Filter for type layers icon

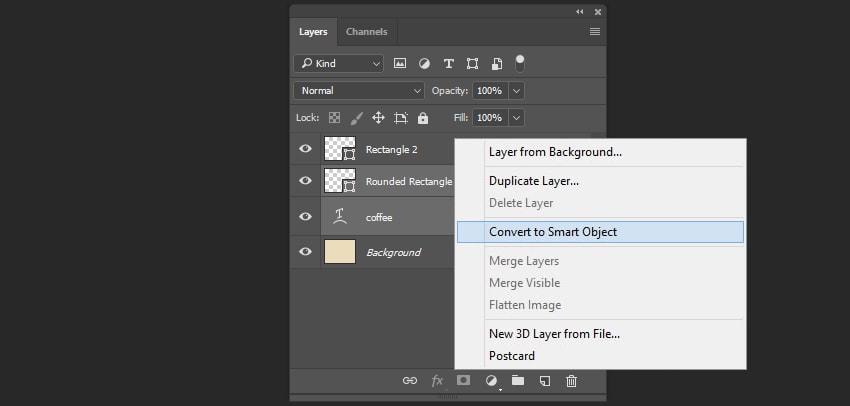click(448, 63)
